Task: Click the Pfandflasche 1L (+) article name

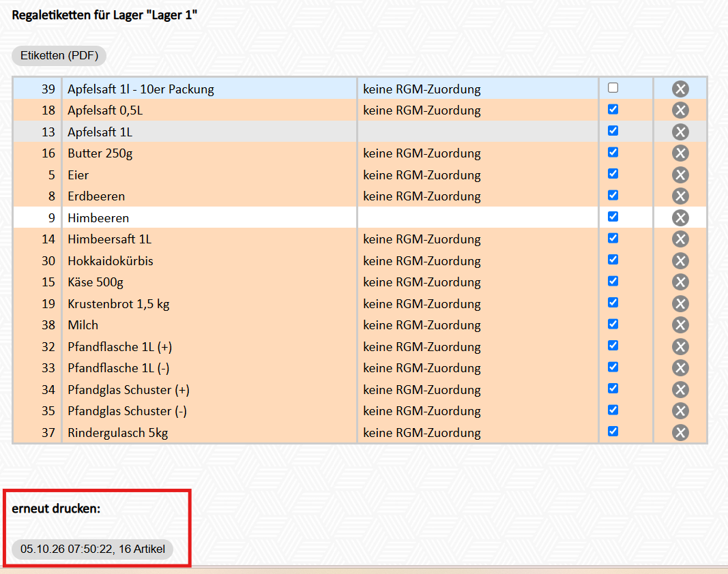Action: 120,347
